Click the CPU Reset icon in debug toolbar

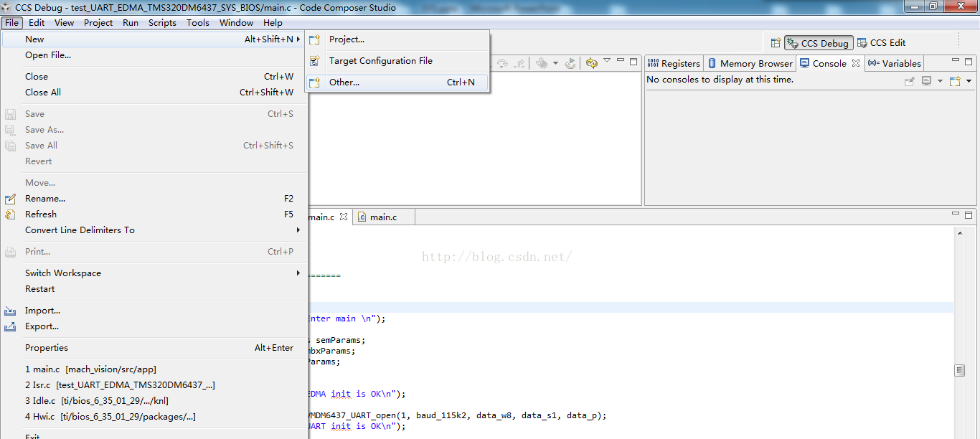(570, 63)
